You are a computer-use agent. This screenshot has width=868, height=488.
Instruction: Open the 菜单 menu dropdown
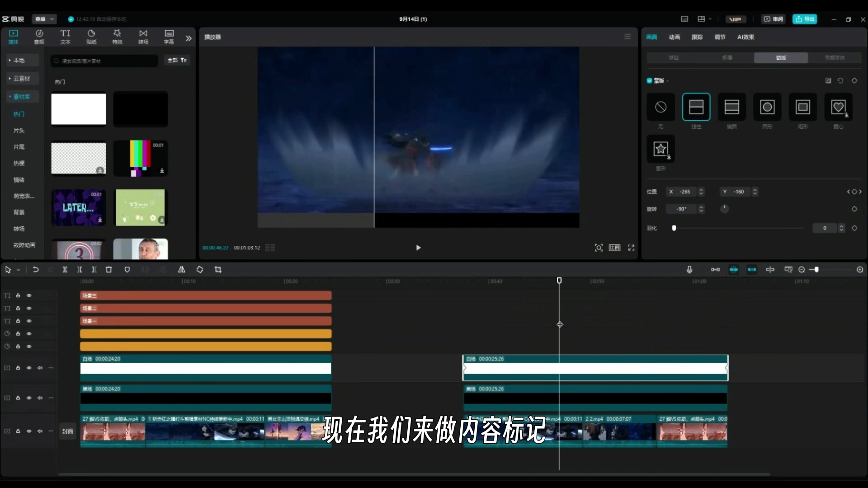pyautogui.click(x=44, y=19)
